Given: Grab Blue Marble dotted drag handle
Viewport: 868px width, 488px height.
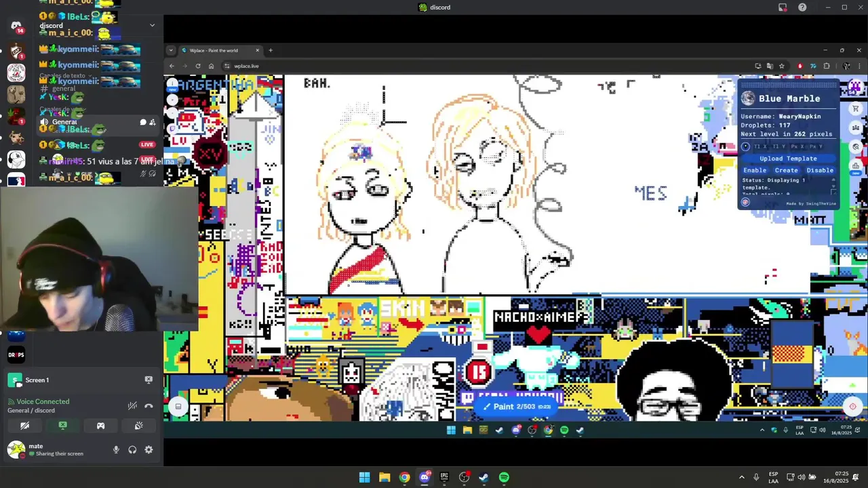Looking at the screenshot, I should click(788, 85).
